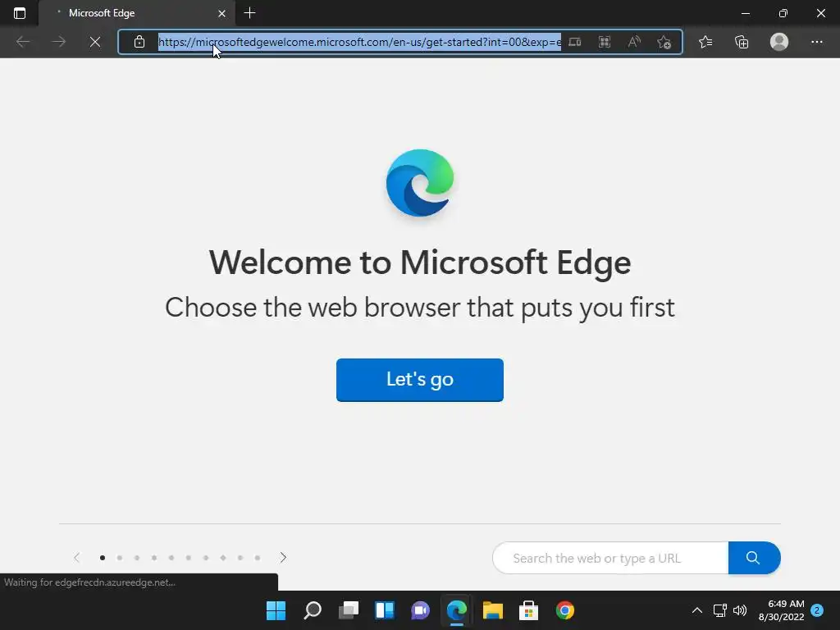The width and height of the screenshot is (840, 630).
Task: Open the Windows Start menu
Action: click(276, 610)
